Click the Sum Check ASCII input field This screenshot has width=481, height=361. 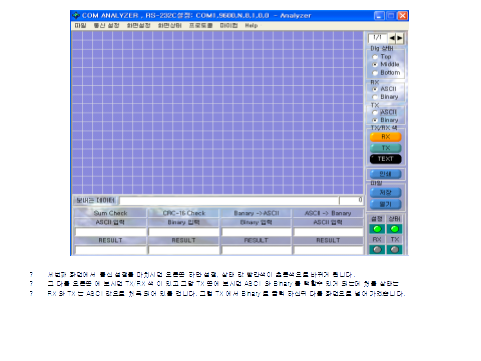point(110,232)
